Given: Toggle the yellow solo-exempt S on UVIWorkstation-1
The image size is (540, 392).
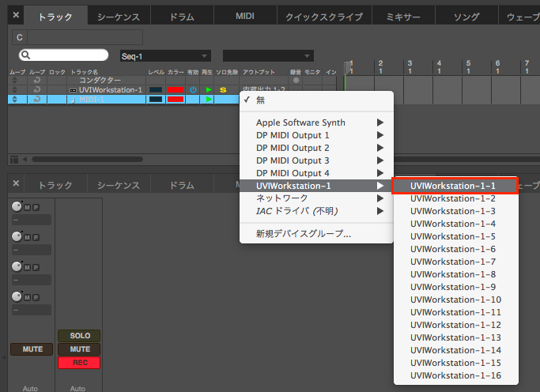Looking at the screenshot, I should coord(223,90).
